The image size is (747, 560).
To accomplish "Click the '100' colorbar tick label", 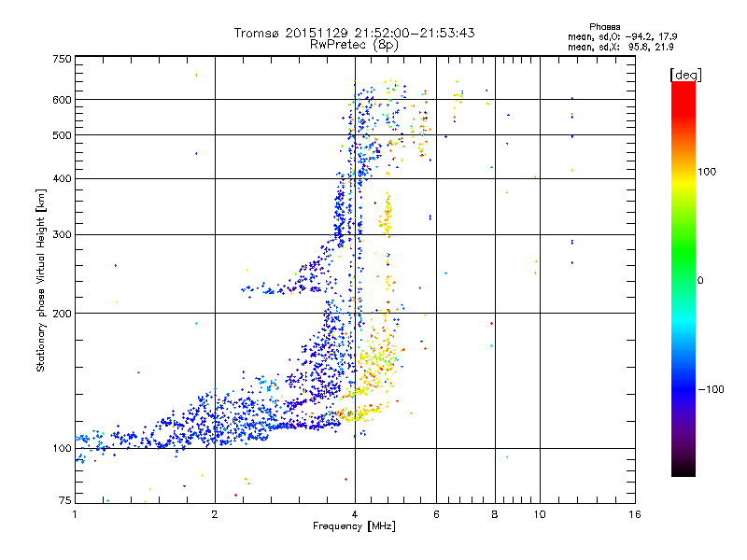I will pyautogui.click(x=707, y=172).
